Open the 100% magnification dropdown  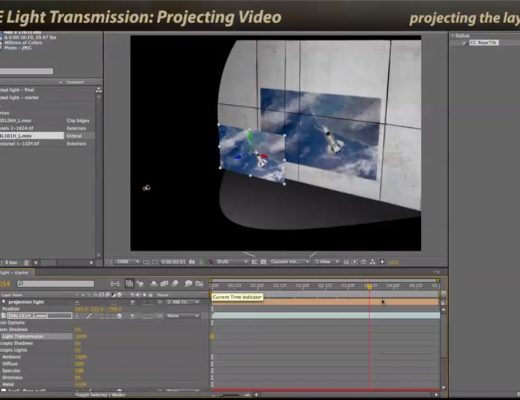tap(127, 262)
